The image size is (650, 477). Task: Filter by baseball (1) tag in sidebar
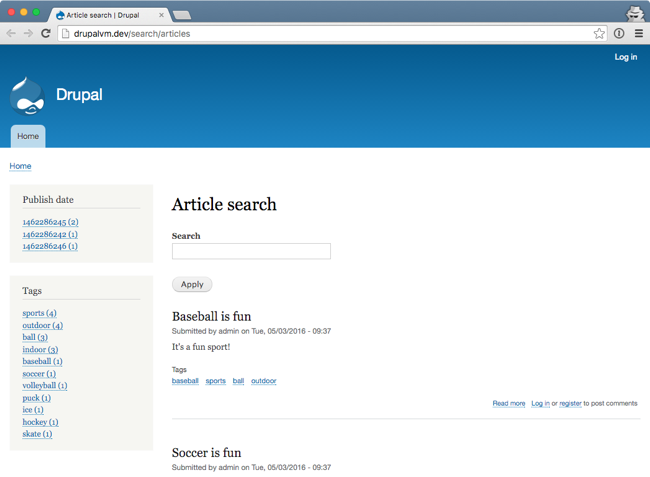(x=42, y=361)
